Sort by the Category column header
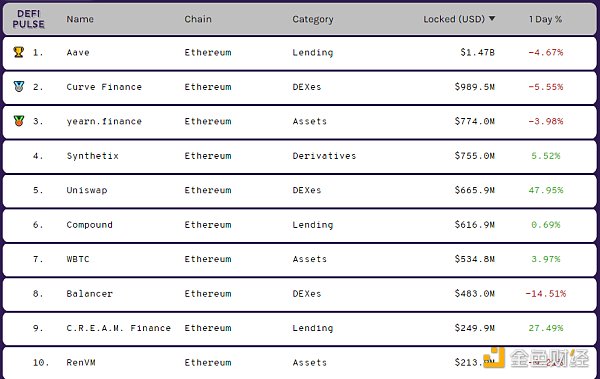600x379 pixels. pos(313,20)
